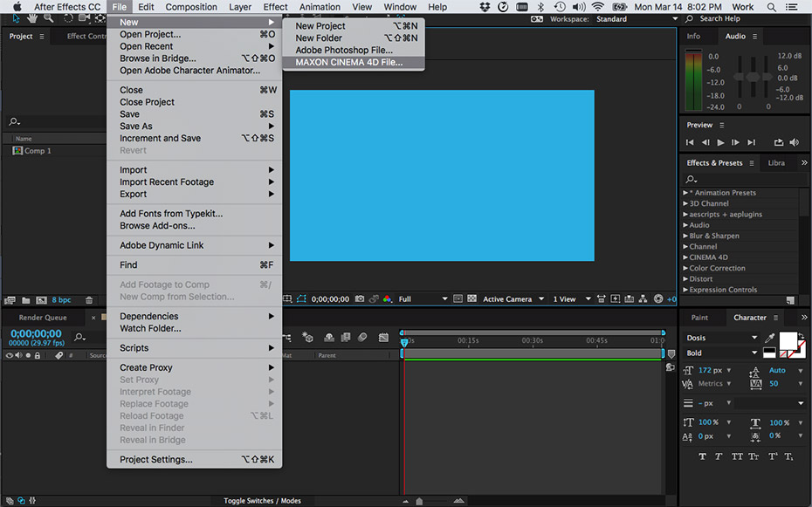Click the snapshot camera icon below the viewer

click(x=359, y=299)
